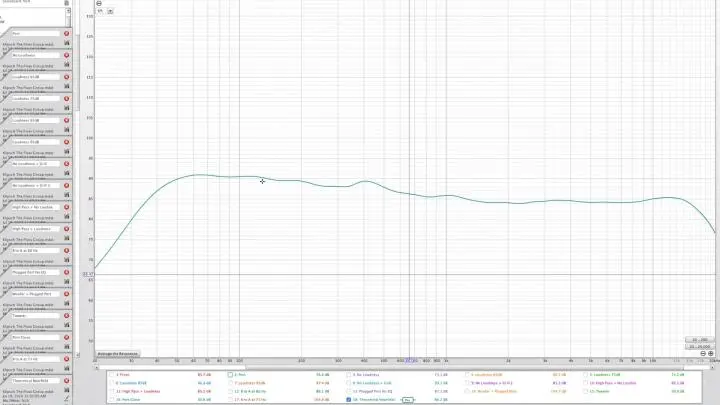Screen dimensions: 720x405
Task: Open small dropdown beside Theoretical Nearfield legend entry
Action: coord(407,400)
